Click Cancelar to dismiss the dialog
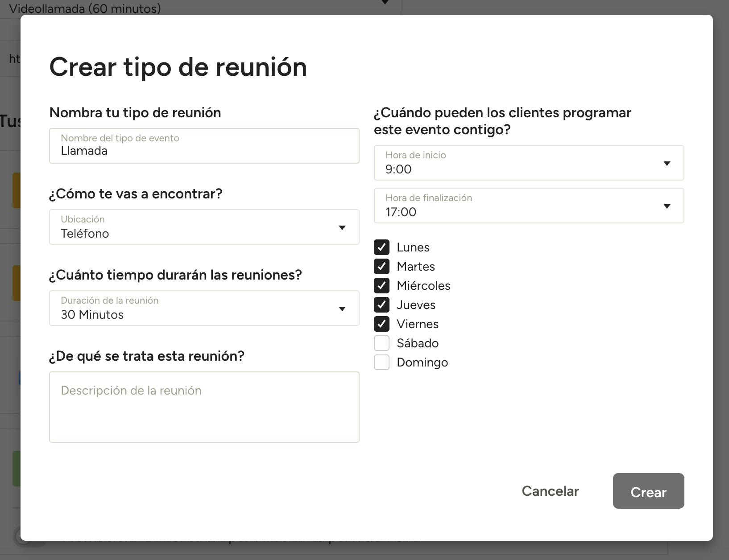Viewport: 729px width, 560px height. click(x=550, y=491)
